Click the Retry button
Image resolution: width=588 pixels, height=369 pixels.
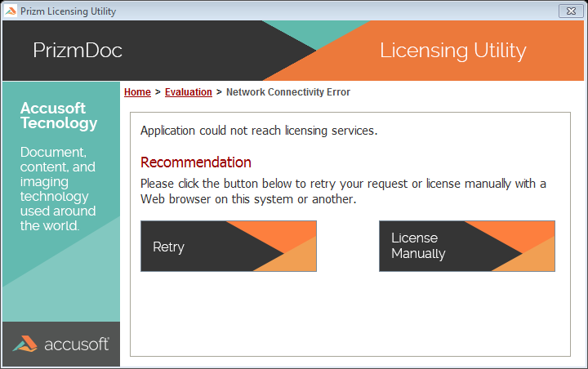tap(228, 246)
